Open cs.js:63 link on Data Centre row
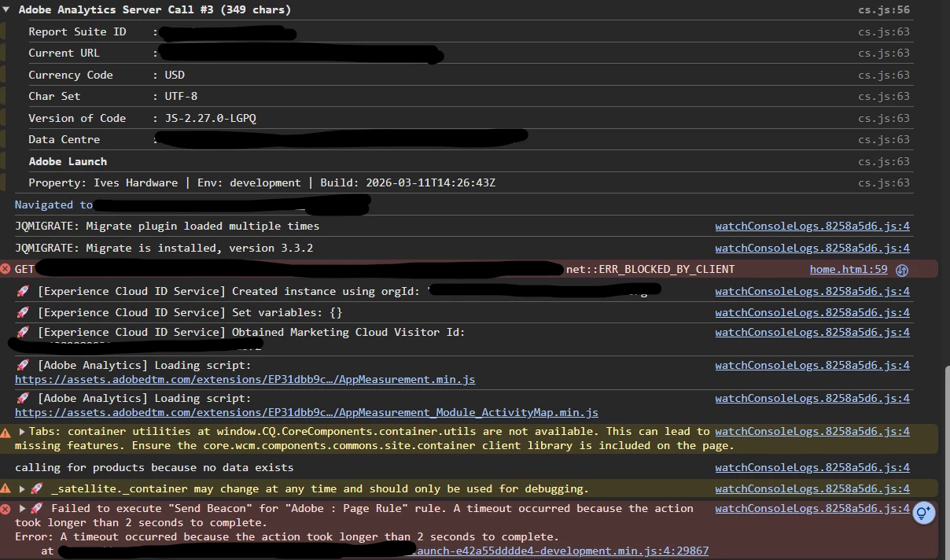 point(884,139)
